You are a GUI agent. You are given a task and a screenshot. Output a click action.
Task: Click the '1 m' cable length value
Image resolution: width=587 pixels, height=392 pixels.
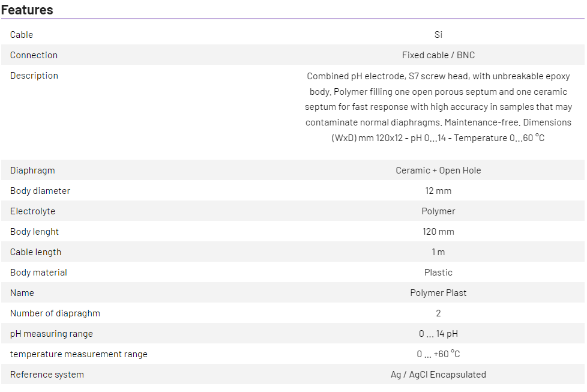tap(438, 252)
